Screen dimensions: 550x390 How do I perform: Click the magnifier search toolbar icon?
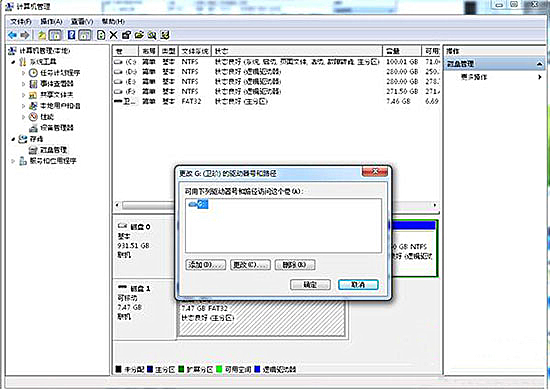coord(152,35)
